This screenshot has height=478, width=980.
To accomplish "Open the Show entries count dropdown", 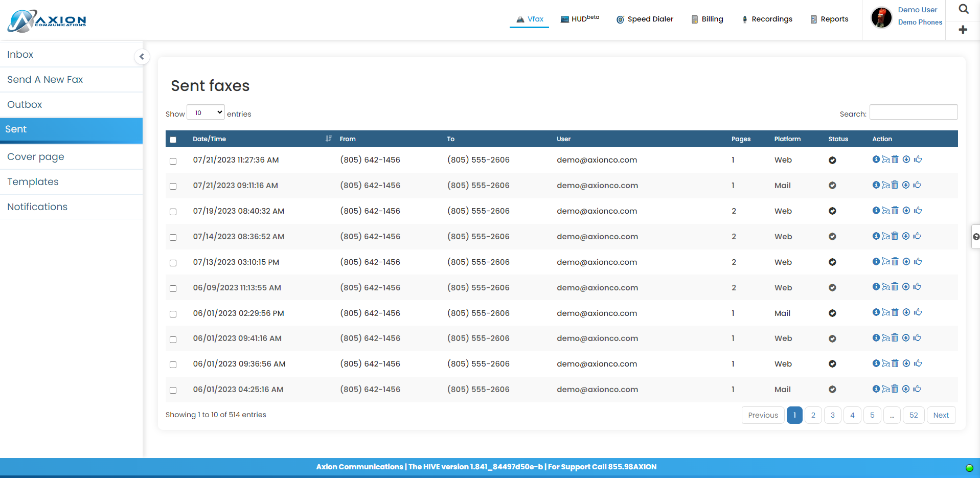I will (206, 112).
